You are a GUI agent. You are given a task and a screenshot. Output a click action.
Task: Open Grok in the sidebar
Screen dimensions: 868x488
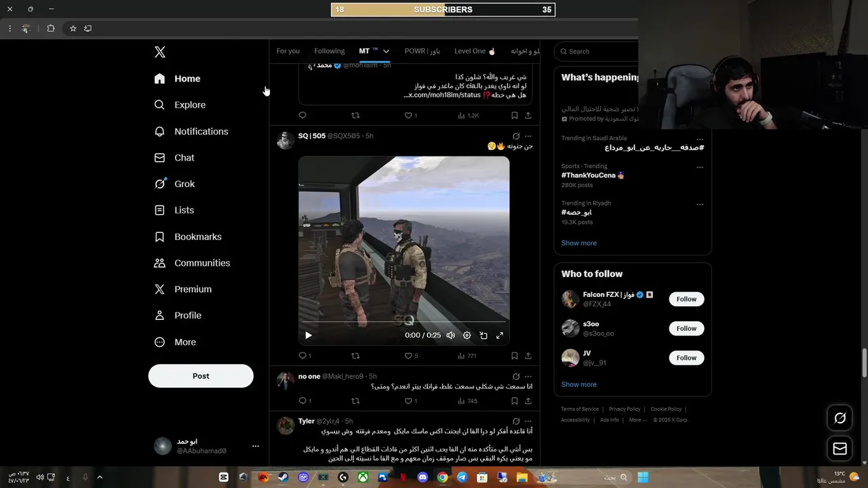tap(174, 184)
